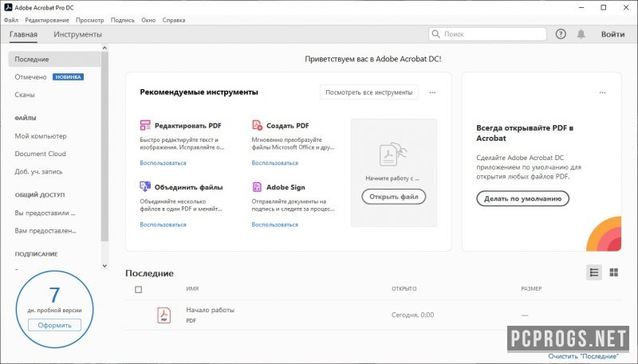The image size is (638, 364).
Task: Click the Create PDF tool icon
Action: [x=257, y=125]
